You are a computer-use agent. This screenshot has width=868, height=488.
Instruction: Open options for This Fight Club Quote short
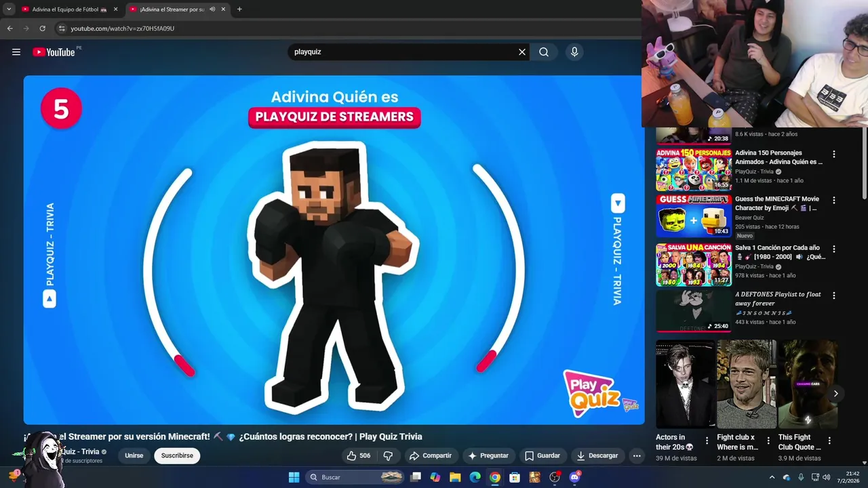click(829, 441)
